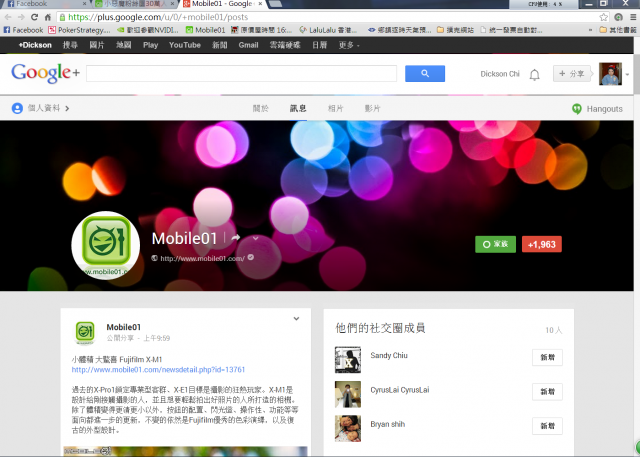Open CyrusLai CyrusLai's profile thumbnail

pyautogui.click(x=348, y=394)
